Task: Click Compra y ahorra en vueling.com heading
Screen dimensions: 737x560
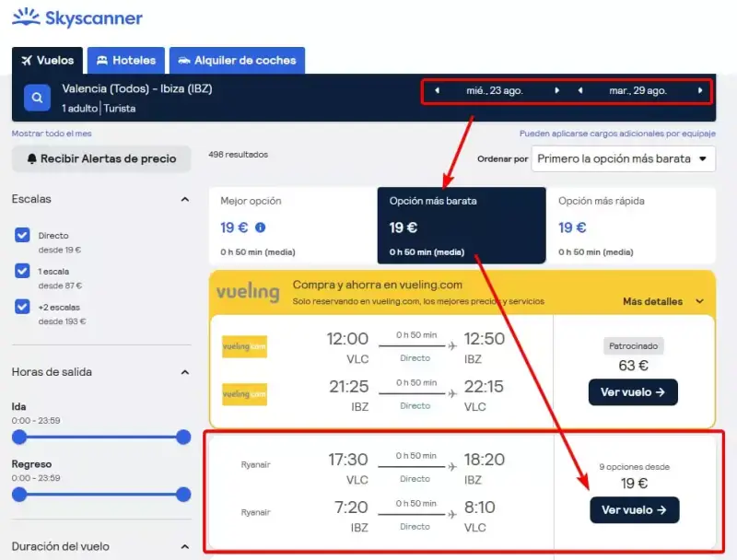Action: 378,285
